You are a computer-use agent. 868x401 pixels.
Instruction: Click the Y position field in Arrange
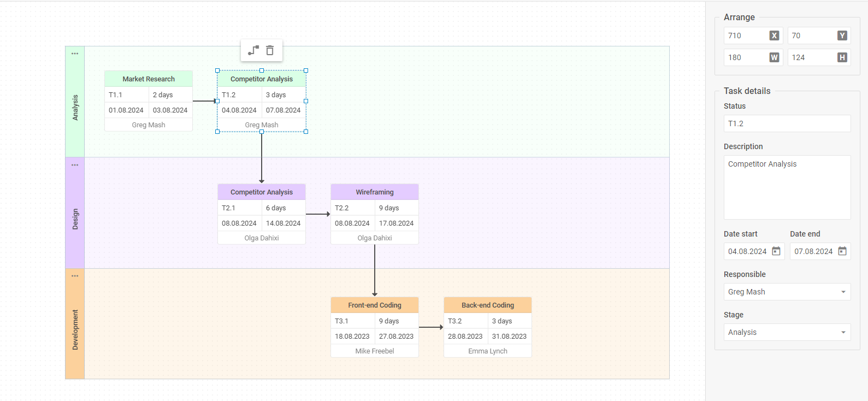811,36
